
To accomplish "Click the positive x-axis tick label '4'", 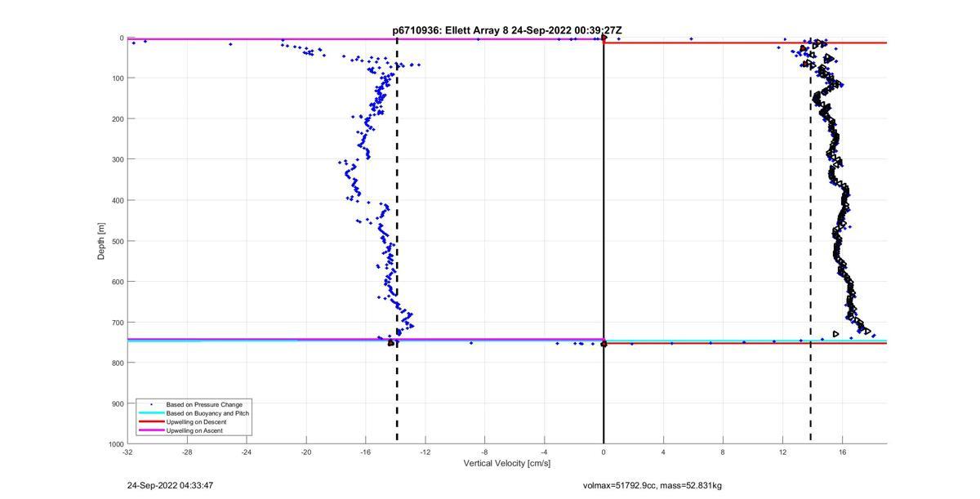I will pyautogui.click(x=663, y=452).
